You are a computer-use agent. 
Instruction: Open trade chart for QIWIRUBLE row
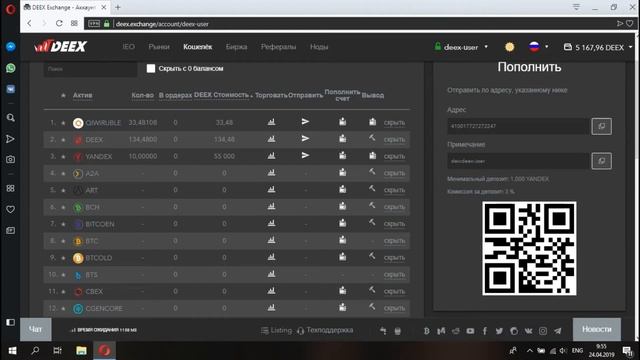point(271,122)
